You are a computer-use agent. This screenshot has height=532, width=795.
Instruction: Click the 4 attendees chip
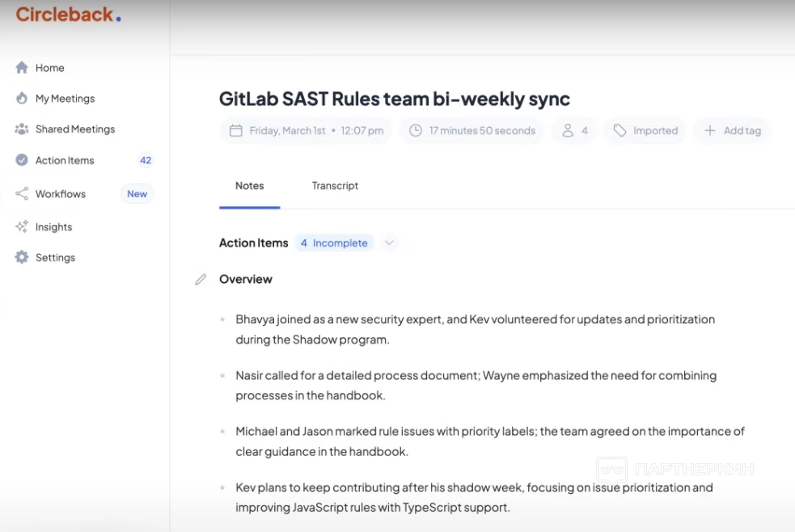click(x=574, y=131)
